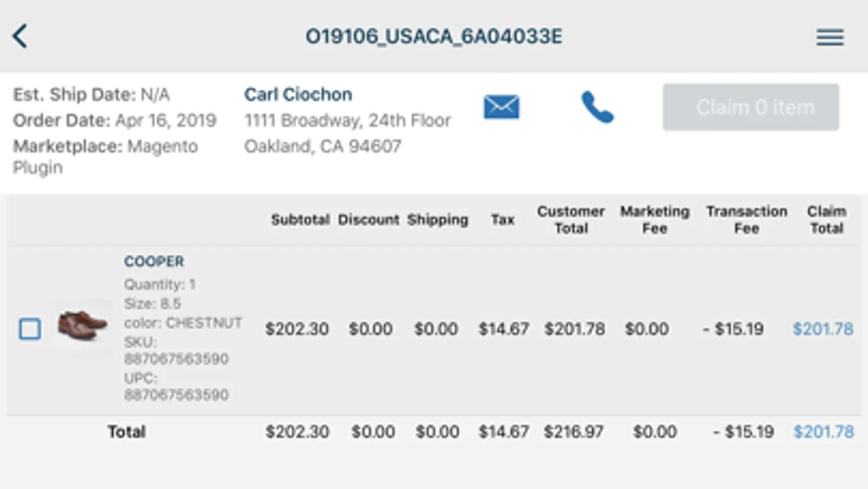Click the Subtotal column header

click(300, 220)
